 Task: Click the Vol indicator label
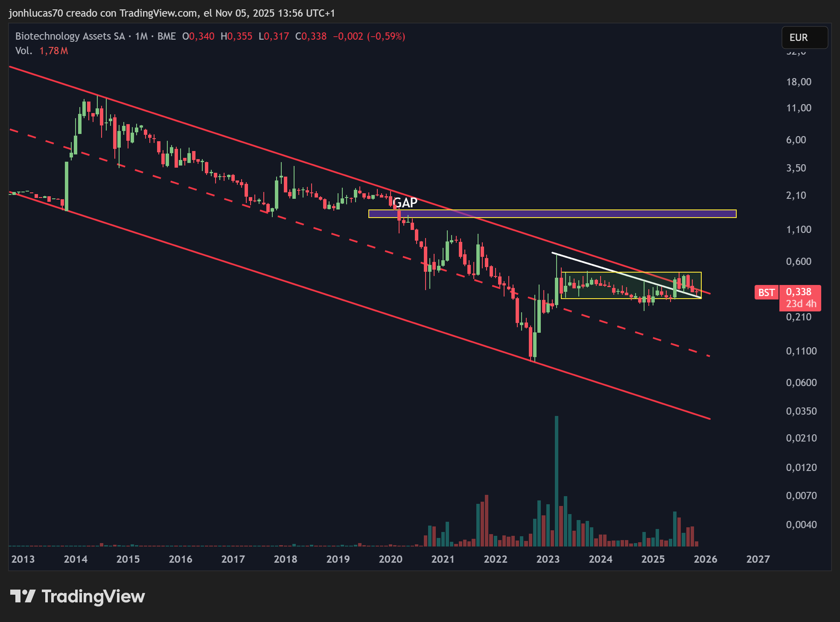pos(23,51)
